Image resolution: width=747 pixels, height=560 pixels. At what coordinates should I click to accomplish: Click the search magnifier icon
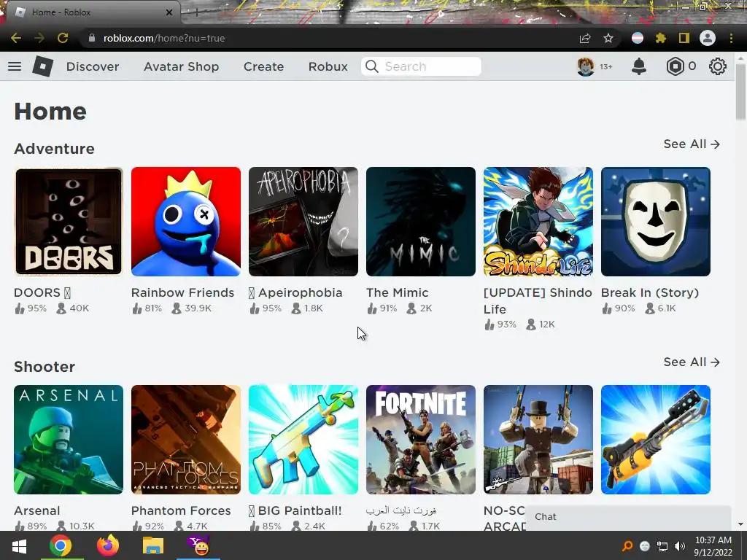[372, 66]
